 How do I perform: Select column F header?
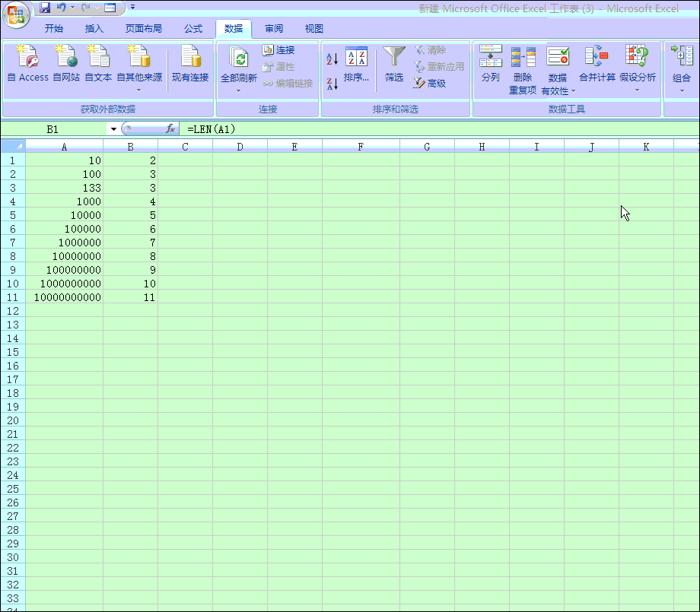[361, 147]
